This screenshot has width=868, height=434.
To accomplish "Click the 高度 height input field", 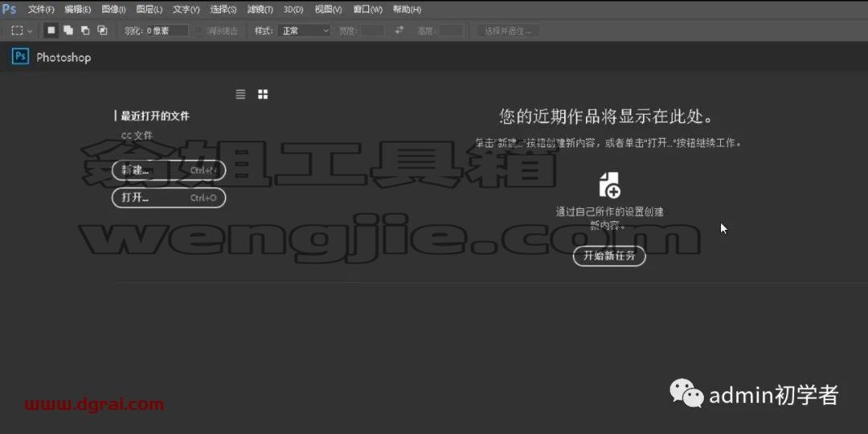I will (451, 31).
